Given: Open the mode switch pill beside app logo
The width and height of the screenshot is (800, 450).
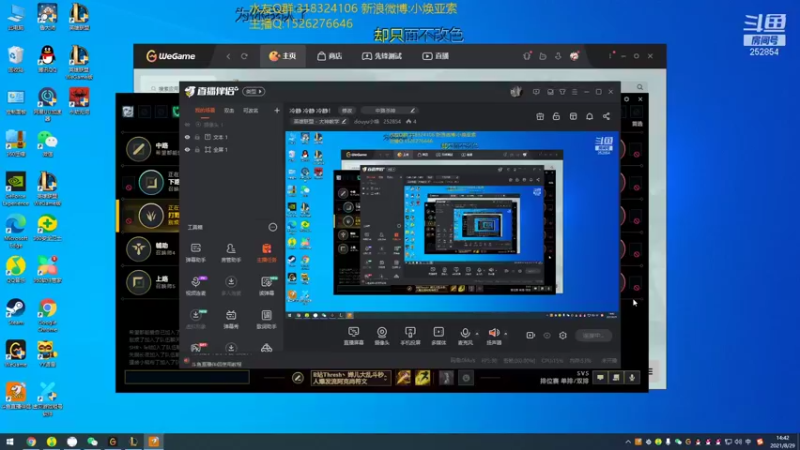Looking at the screenshot, I should pyautogui.click(x=254, y=92).
